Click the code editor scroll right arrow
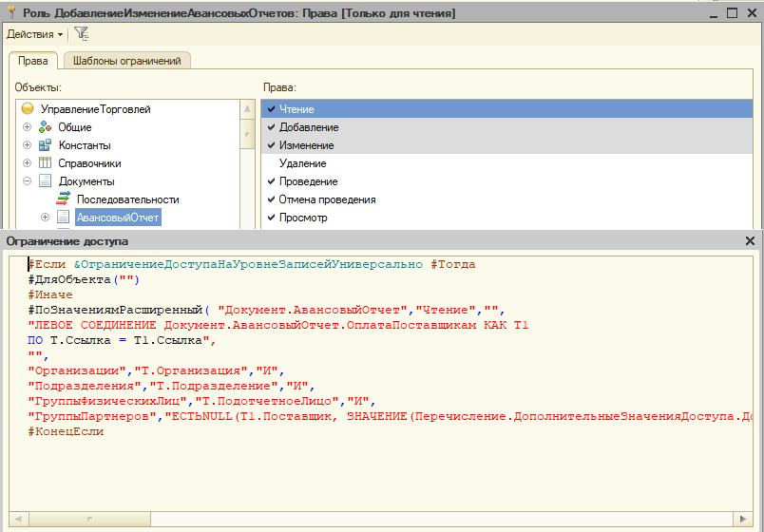The image size is (764, 532). click(743, 519)
